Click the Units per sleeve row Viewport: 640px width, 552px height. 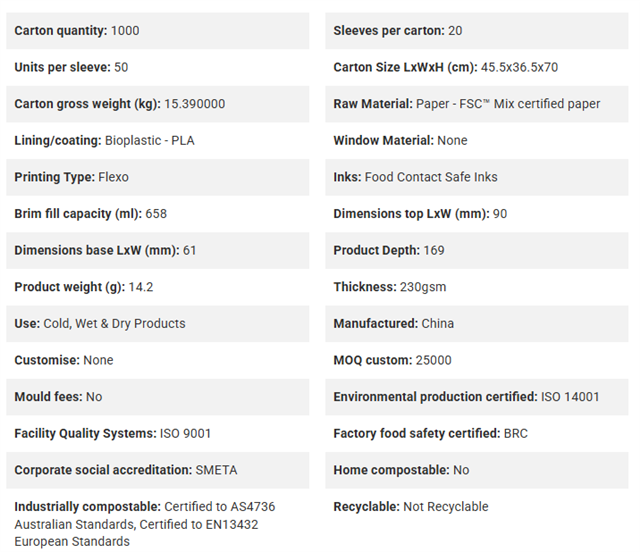(x=158, y=67)
